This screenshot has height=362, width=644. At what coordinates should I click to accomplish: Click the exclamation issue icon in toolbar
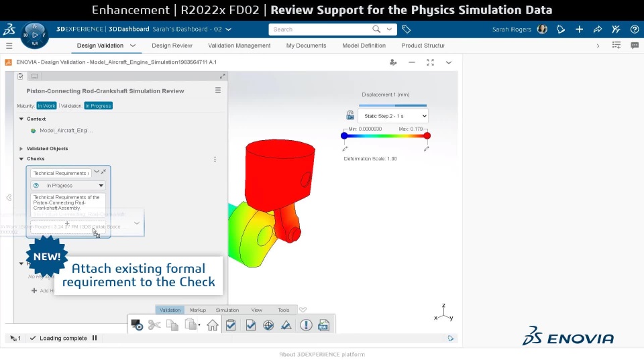click(306, 325)
